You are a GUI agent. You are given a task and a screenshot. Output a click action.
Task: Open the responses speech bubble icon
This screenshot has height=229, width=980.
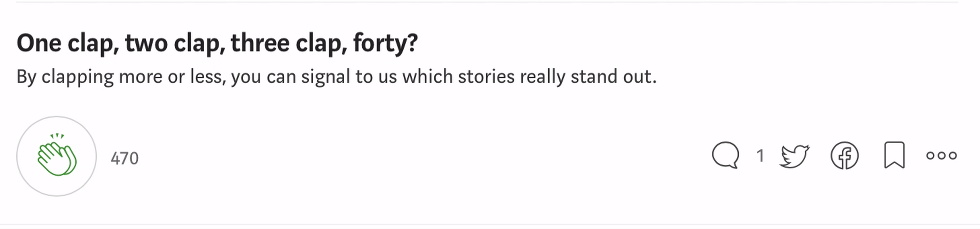point(725,155)
